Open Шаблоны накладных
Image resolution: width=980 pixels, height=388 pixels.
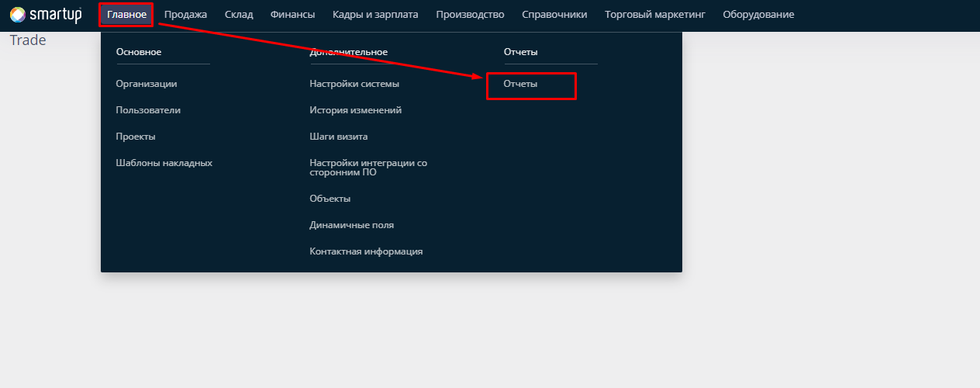click(x=164, y=163)
